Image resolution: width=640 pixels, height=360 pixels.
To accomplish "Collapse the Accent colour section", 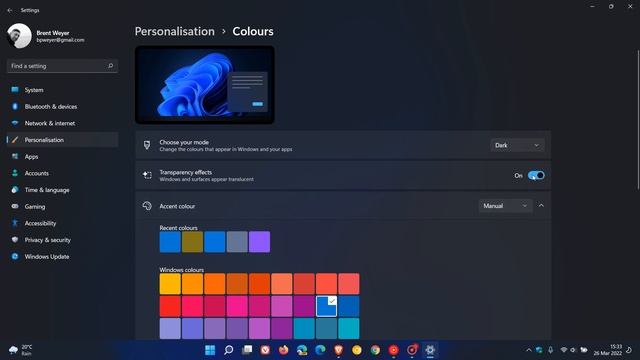I will tap(541, 206).
